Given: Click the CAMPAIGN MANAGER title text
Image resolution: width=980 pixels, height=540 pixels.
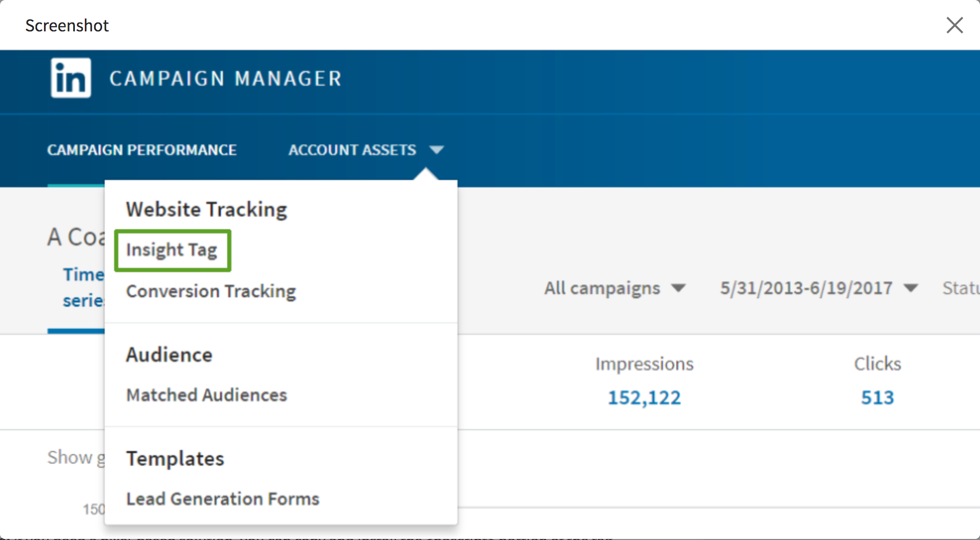Looking at the screenshot, I should click(x=226, y=78).
